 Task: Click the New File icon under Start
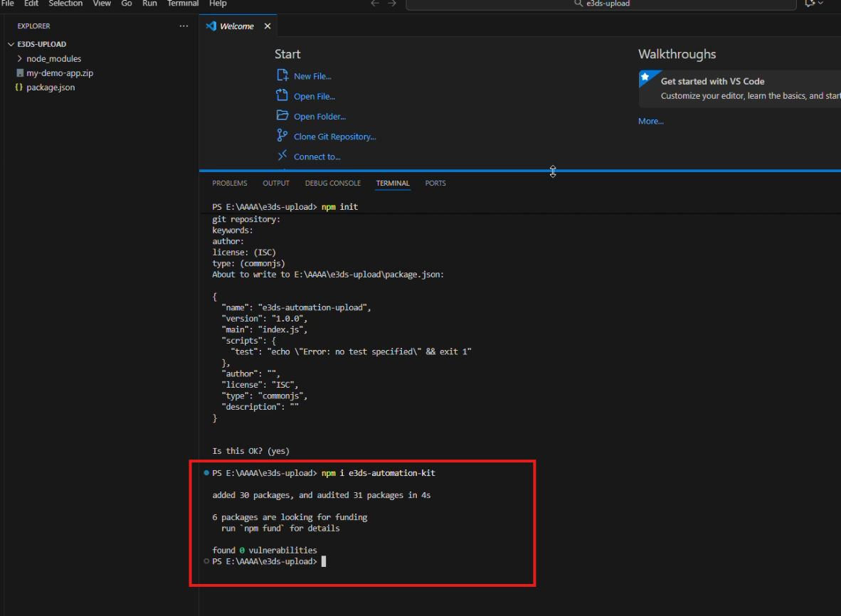[282, 76]
